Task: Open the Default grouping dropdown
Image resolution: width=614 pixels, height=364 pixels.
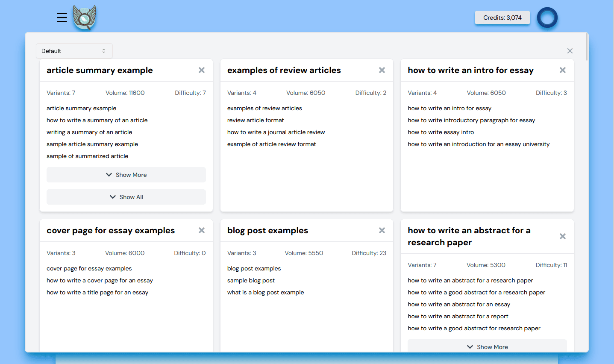Action: (74, 50)
